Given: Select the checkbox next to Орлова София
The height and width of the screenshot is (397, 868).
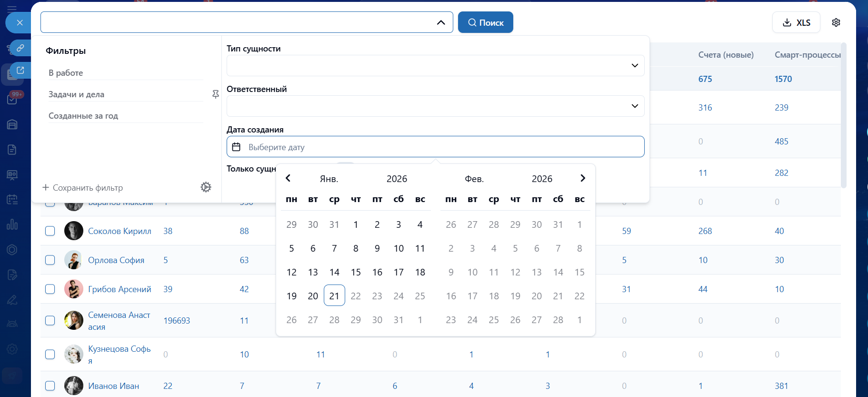Looking at the screenshot, I should point(50,260).
